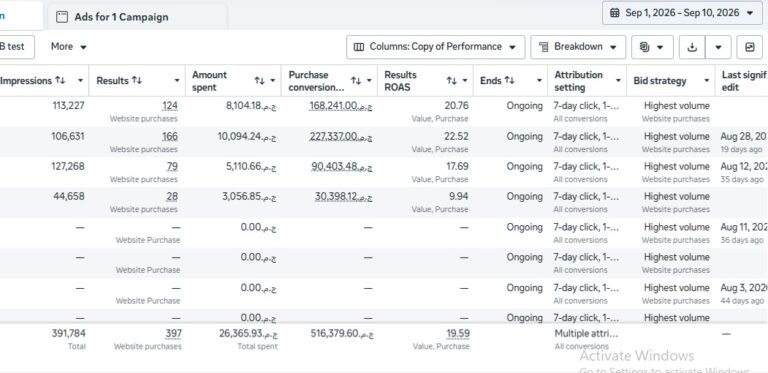Click the Aug 12 last edit date
Image resolution: width=768 pixels, height=373 pixels.
[x=744, y=166]
